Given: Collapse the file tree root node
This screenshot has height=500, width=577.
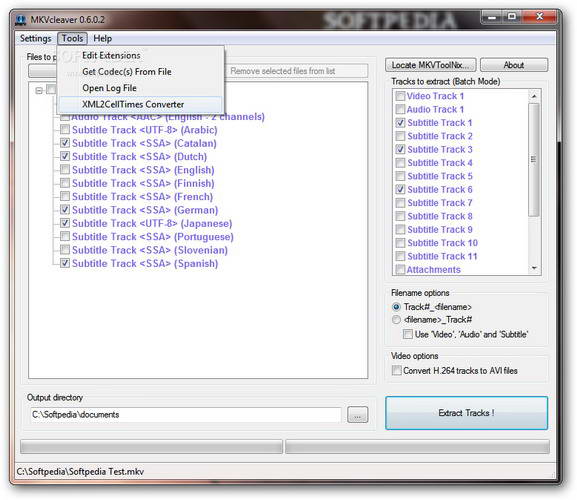Looking at the screenshot, I should coord(39,90).
